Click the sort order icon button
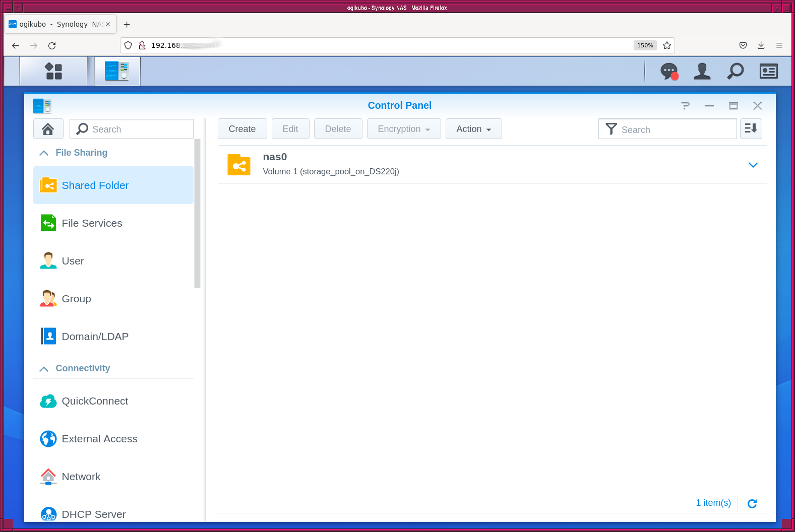The height and width of the screenshot is (532, 795). [751, 129]
